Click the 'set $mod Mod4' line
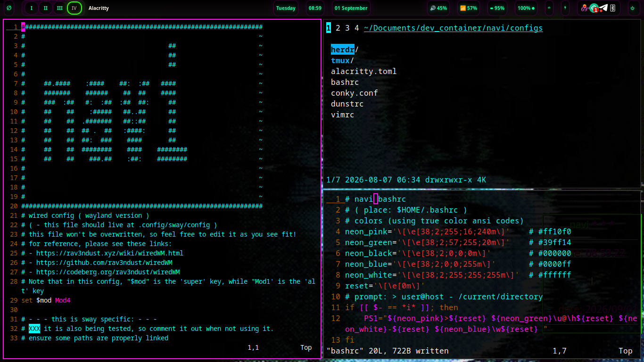 pos(46,300)
